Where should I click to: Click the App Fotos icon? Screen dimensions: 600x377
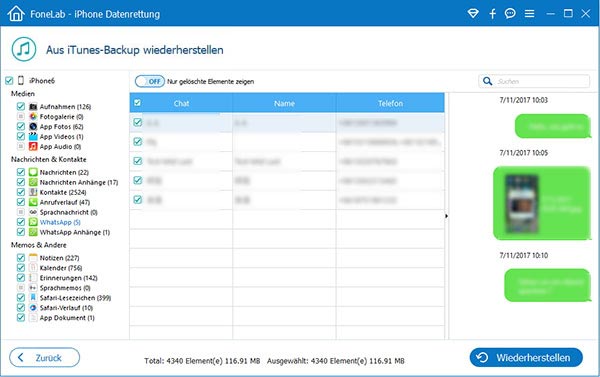point(33,126)
